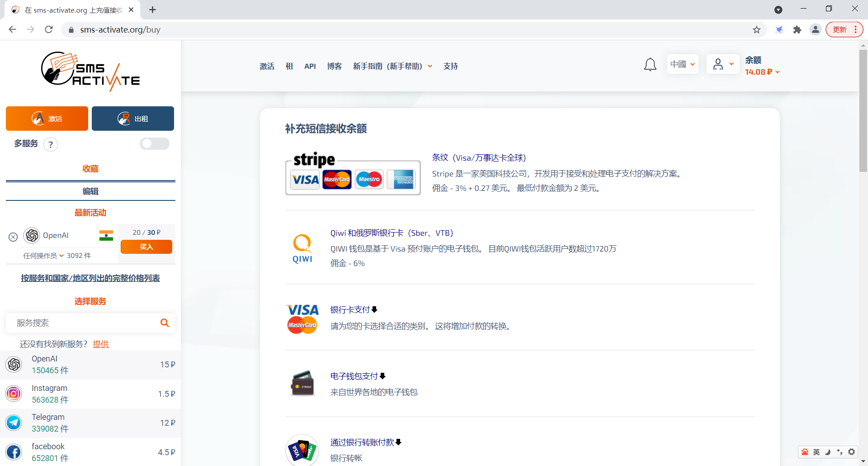
Task: Open the 激活 nav menu item
Action: click(x=267, y=66)
